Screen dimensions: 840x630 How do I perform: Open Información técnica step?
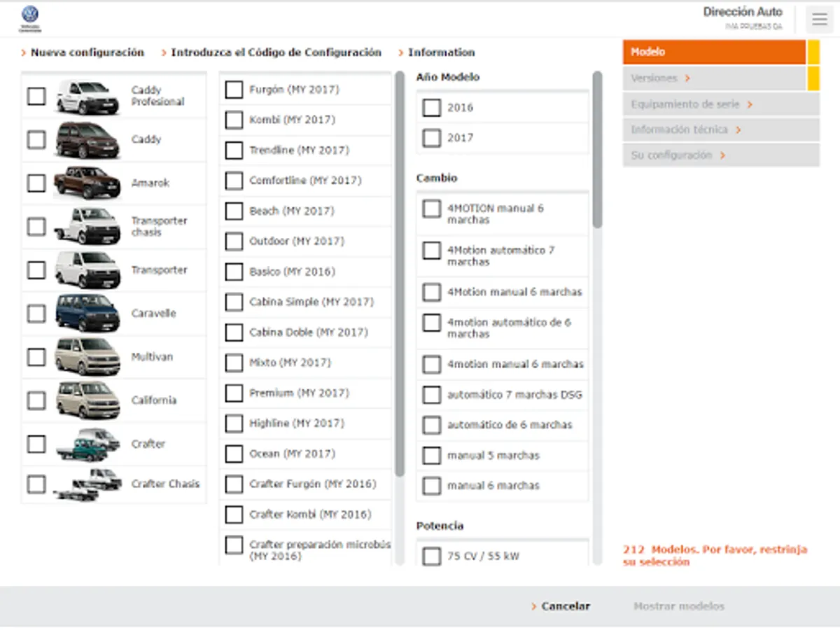pyautogui.click(x=721, y=130)
